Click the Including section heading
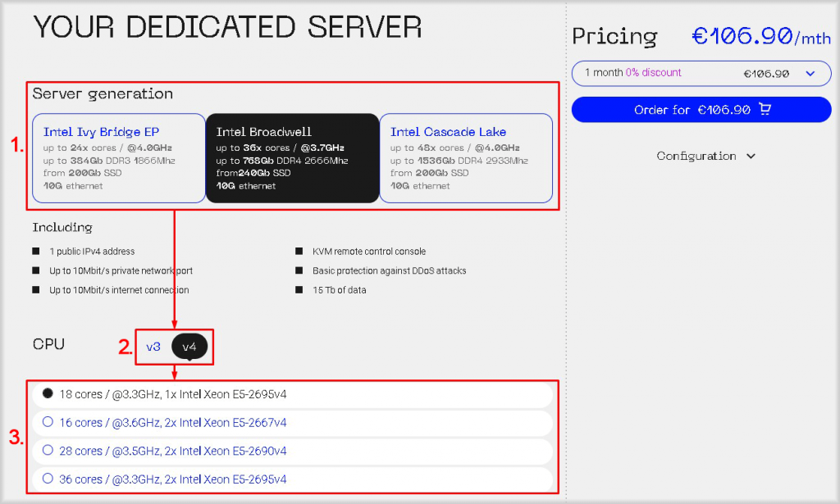840x504 pixels. (x=62, y=227)
